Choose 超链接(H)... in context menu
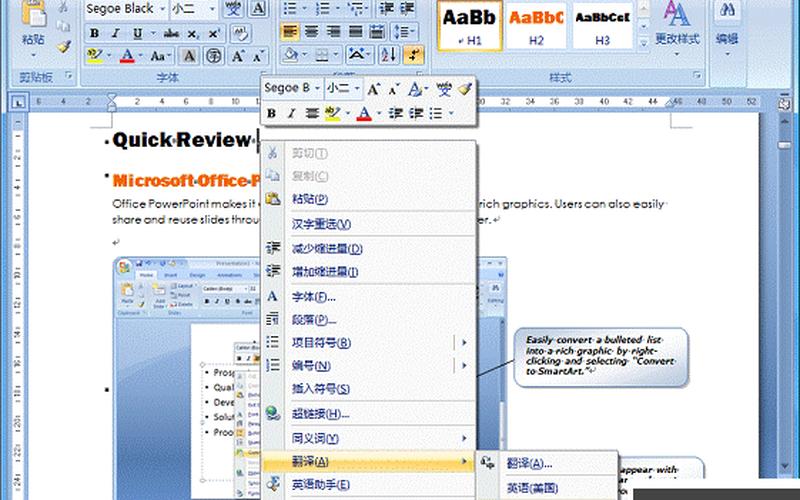800x500 pixels. (368, 414)
